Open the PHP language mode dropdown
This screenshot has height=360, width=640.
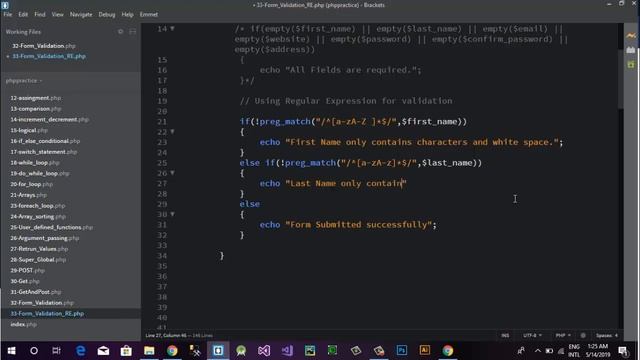[563, 336]
